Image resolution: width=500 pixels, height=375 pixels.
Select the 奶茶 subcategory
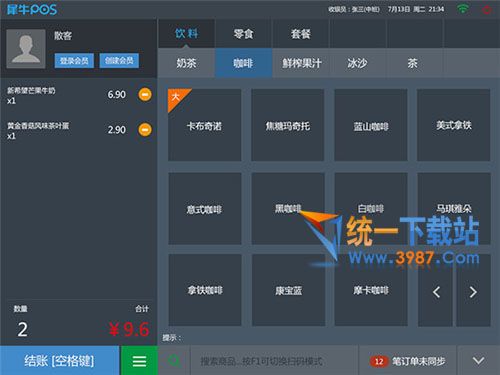point(186,63)
